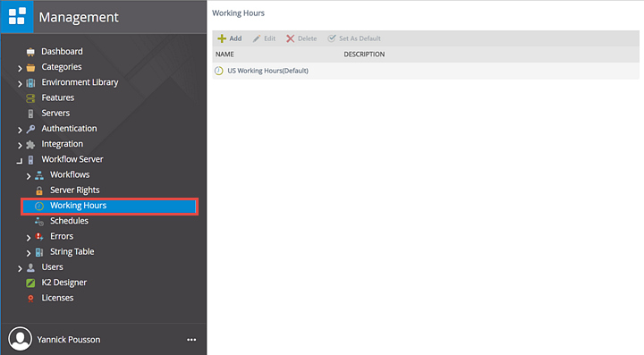Viewport: 644px width, 355px height.
Task: Click the Environment Library icon
Action: point(30,83)
